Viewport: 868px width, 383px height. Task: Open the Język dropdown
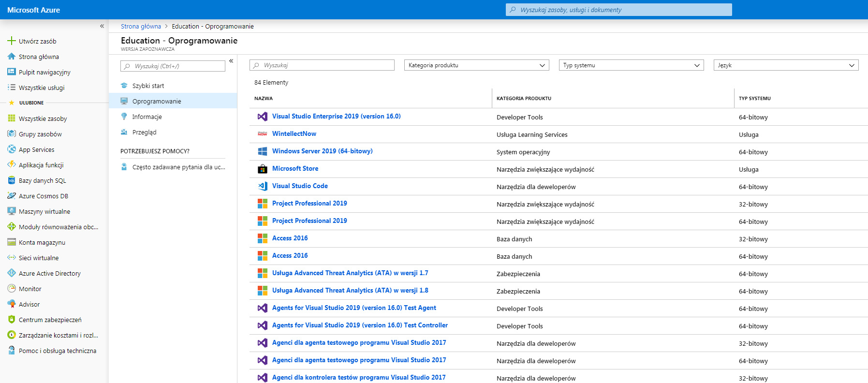(x=786, y=65)
